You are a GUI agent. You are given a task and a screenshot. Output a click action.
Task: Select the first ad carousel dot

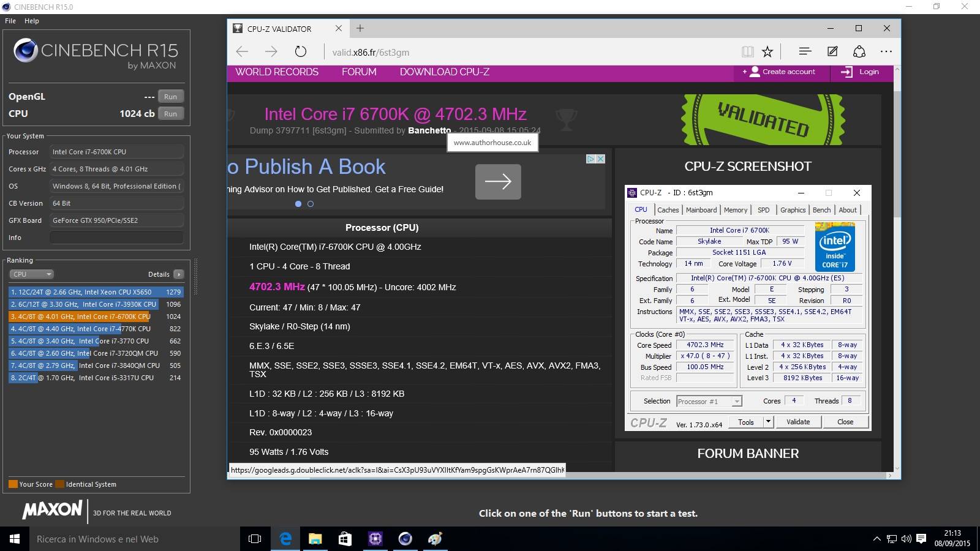coord(298,204)
